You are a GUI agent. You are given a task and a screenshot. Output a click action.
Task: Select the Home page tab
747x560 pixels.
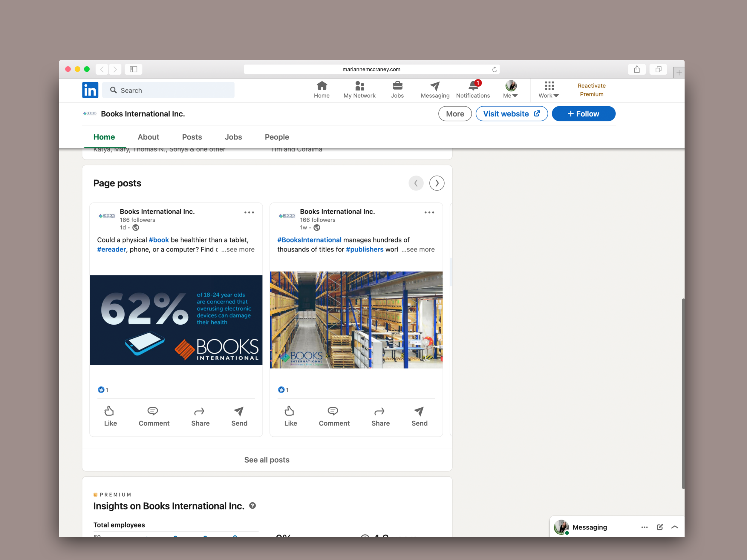[104, 137]
